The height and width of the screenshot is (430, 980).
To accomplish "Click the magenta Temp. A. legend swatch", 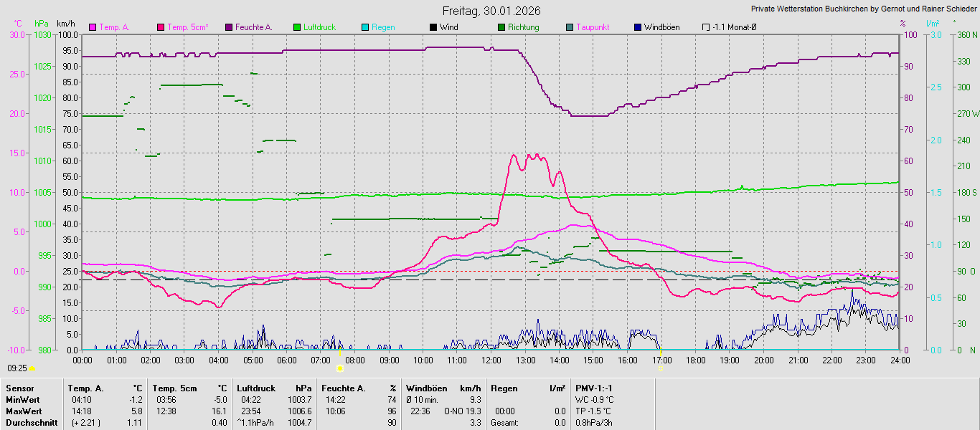I will pos(93,27).
